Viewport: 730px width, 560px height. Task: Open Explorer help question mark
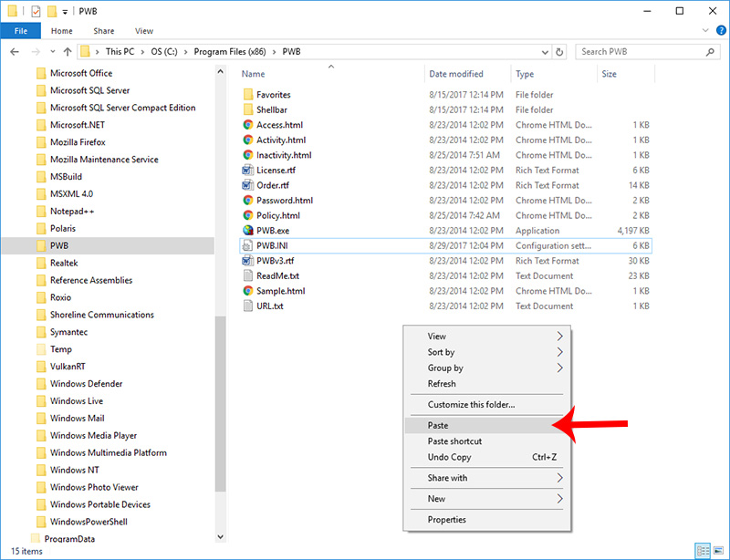(x=721, y=31)
